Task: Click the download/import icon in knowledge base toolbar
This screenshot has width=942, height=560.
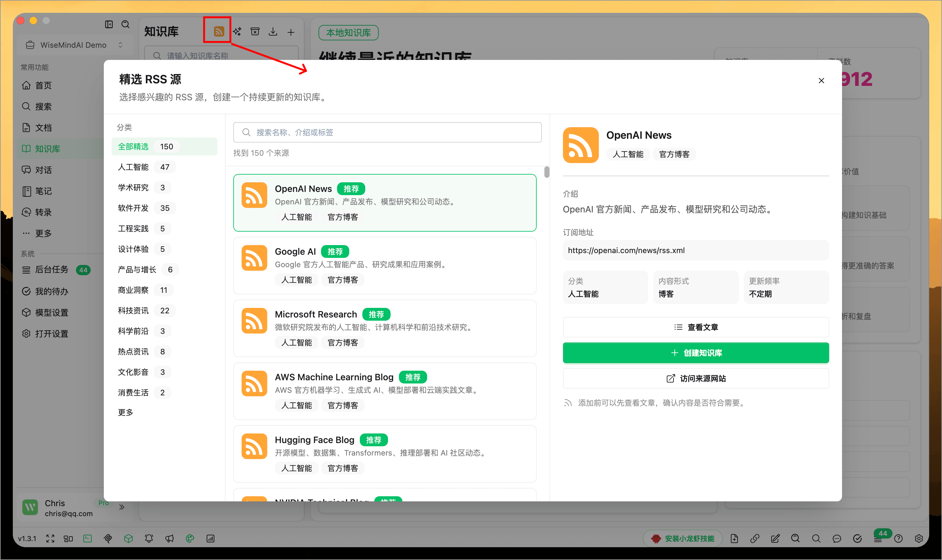Action: pos(273,32)
